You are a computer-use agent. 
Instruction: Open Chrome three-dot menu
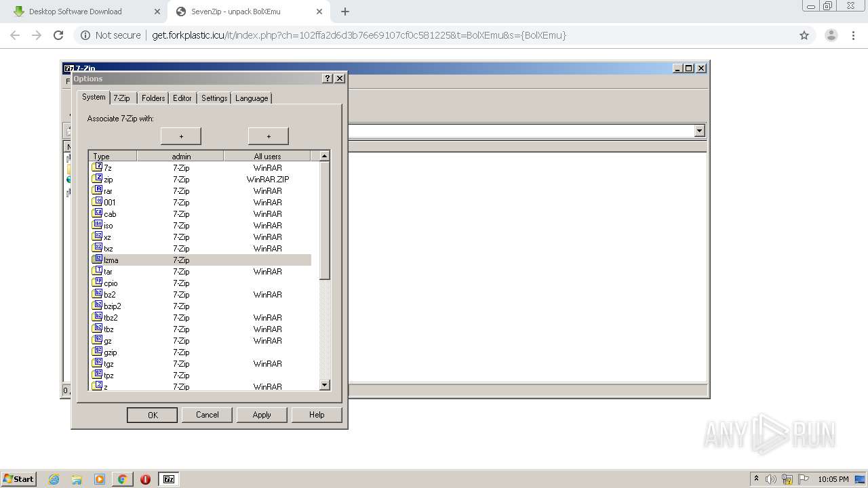[853, 35]
